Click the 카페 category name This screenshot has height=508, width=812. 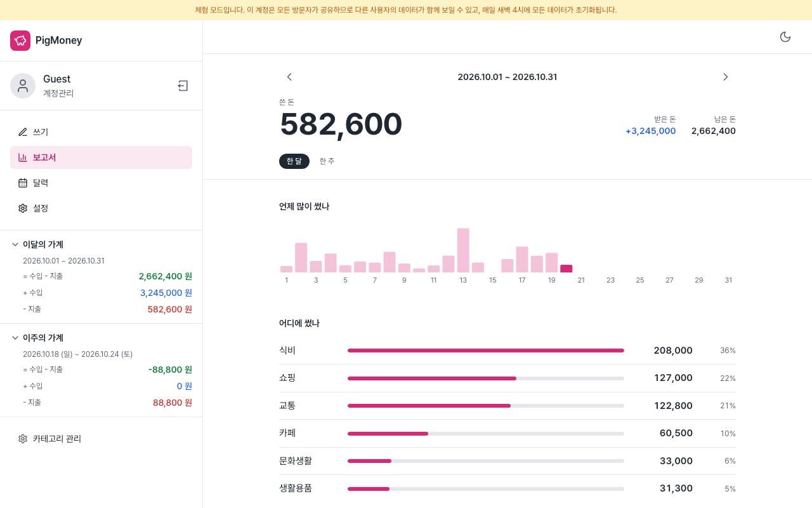(287, 433)
